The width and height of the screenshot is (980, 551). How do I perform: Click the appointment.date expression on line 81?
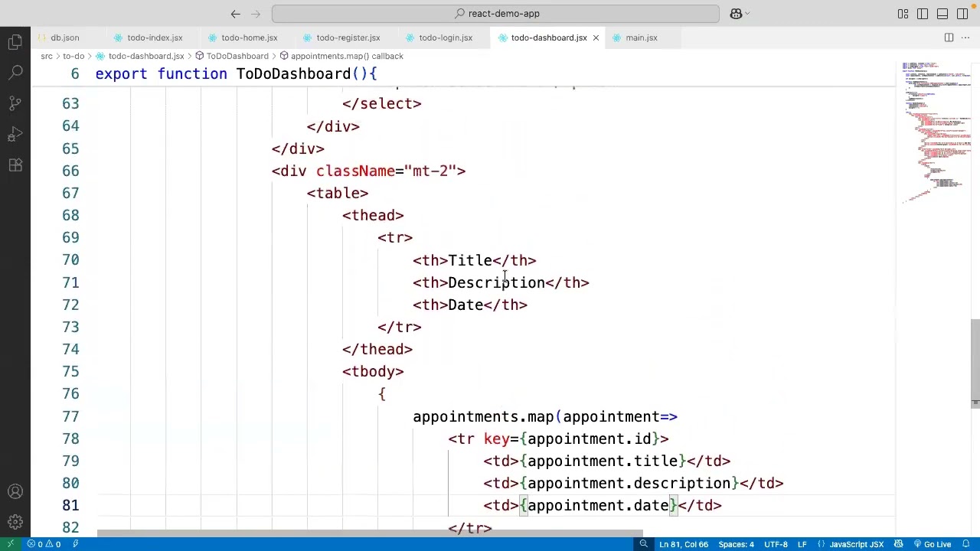click(x=598, y=506)
